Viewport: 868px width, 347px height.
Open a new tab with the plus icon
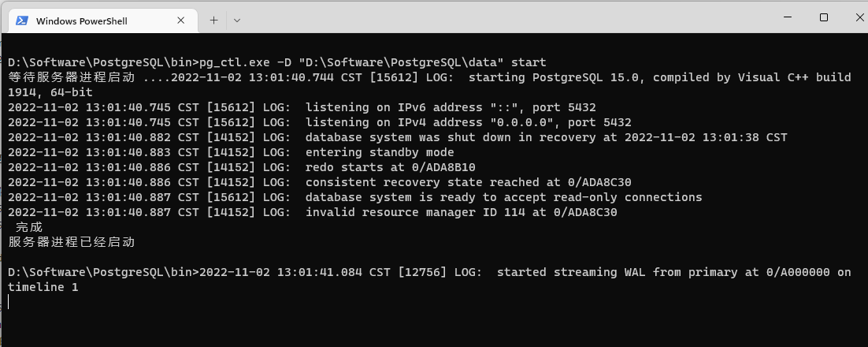pos(213,20)
